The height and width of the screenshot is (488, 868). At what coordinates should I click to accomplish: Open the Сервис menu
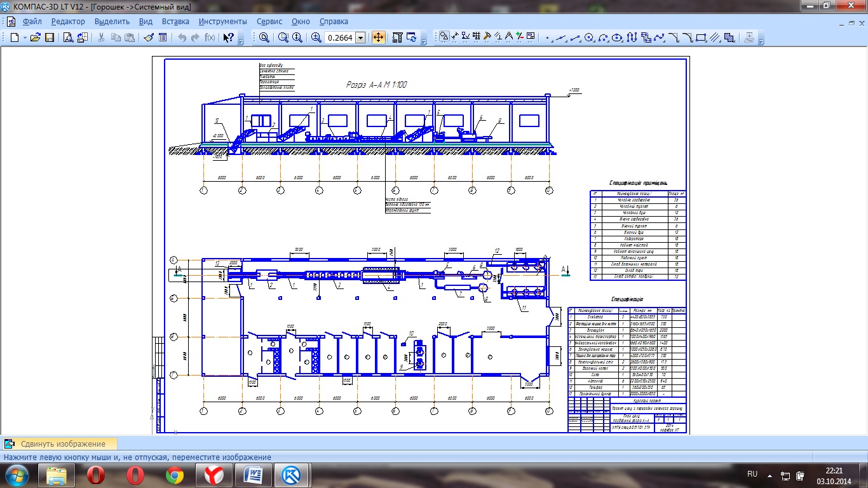click(x=270, y=21)
